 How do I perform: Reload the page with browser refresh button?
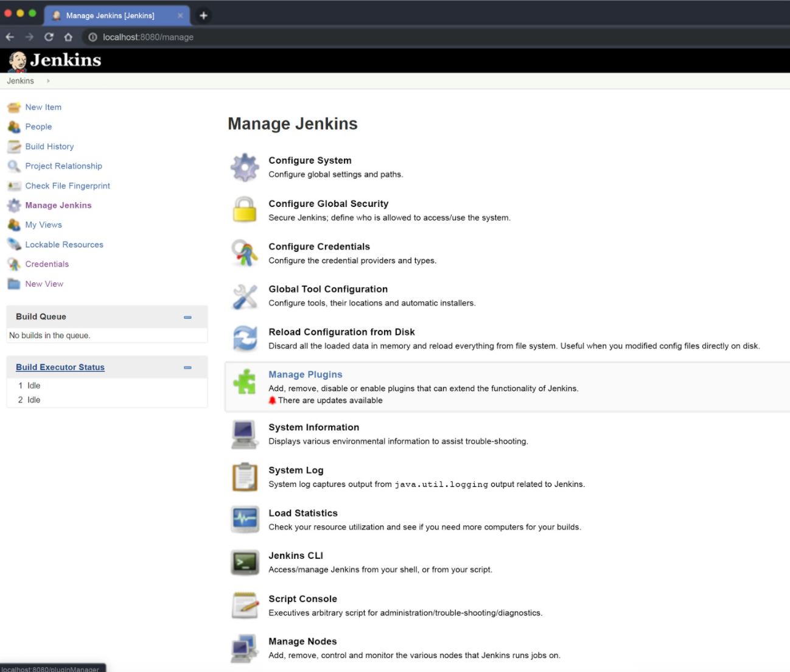click(x=49, y=37)
